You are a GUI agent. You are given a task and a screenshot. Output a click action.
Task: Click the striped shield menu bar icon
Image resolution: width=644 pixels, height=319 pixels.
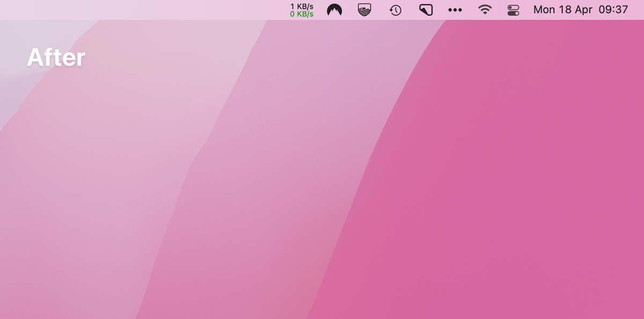[364, 10]
